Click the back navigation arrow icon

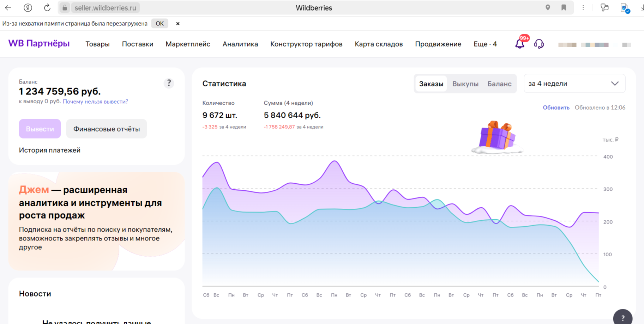tap(8, 7)
